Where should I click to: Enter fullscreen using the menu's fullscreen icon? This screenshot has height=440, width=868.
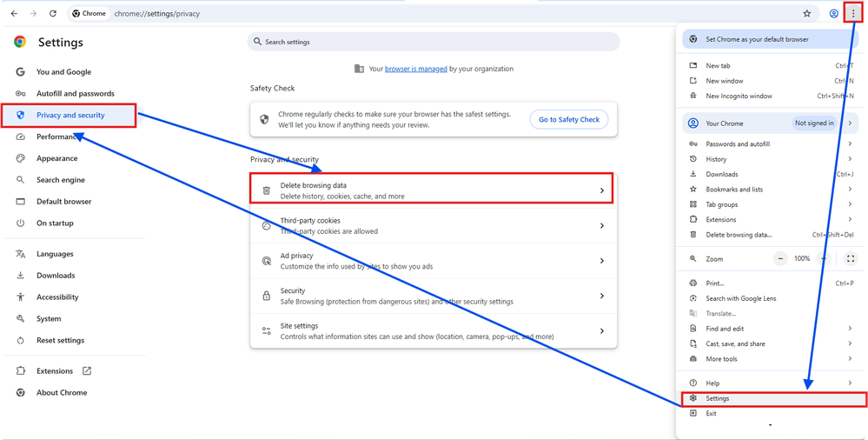click(x=851, y=259)
